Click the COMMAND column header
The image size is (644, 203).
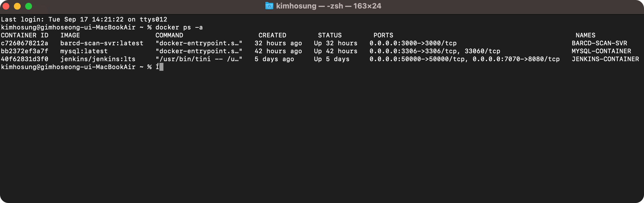pos(169,35)
